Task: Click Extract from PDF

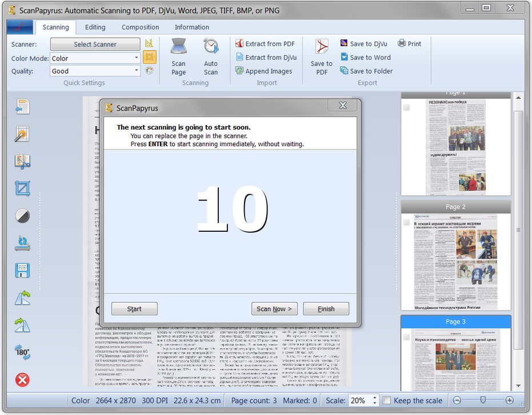Action: point(265,44)
